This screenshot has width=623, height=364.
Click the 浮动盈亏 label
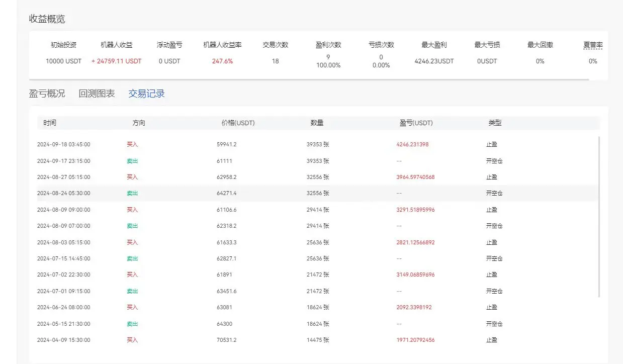tap(169, 45)
